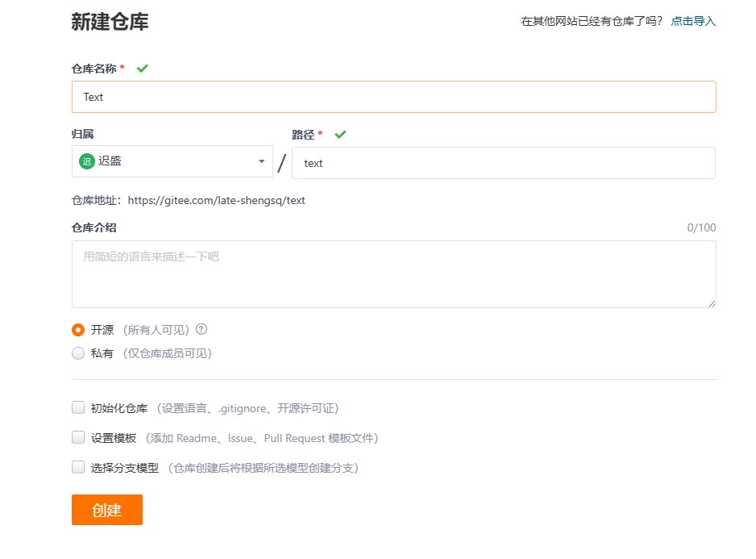Click the 0/100 character counter
Screen dimensions: 756x559
701,227
